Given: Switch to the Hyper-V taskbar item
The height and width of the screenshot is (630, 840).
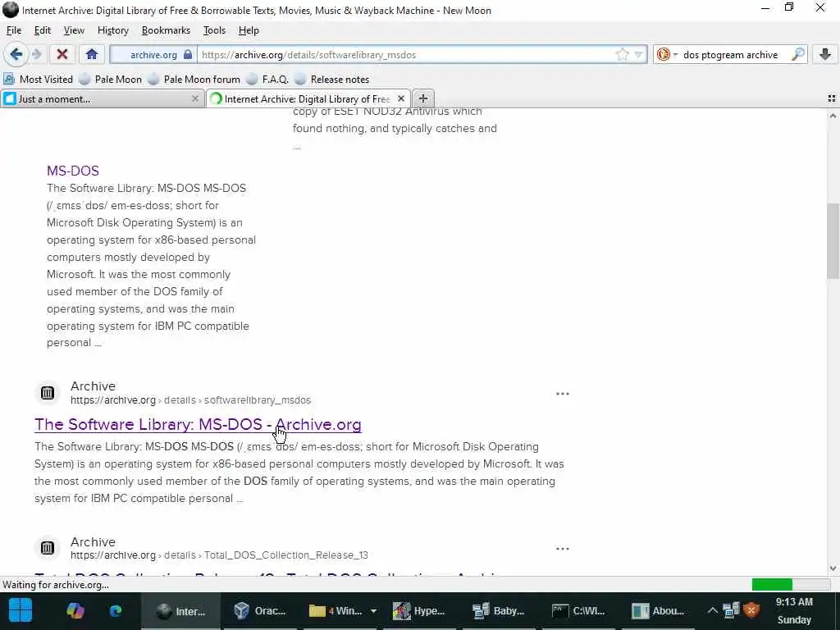Looking at the screenshot, I should (x=419, y=610).
